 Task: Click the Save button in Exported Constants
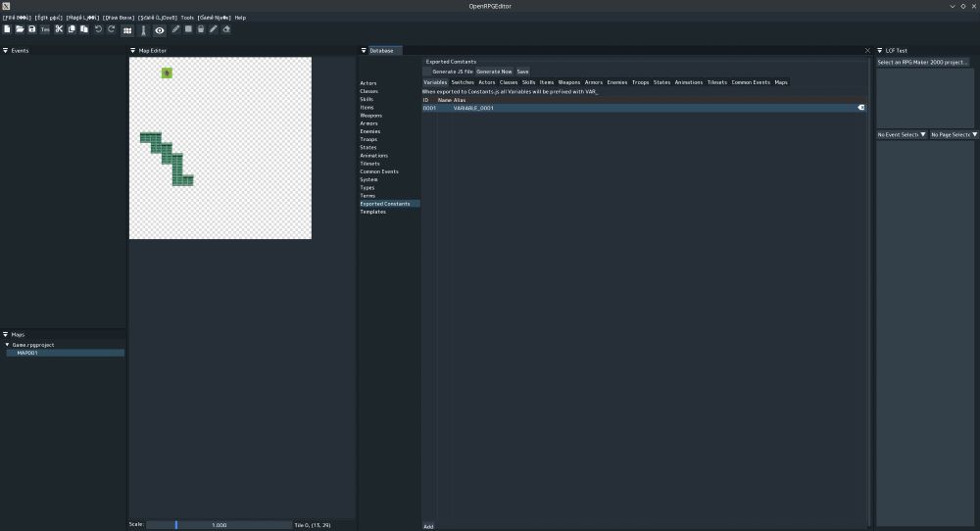(x=522, y=72)
